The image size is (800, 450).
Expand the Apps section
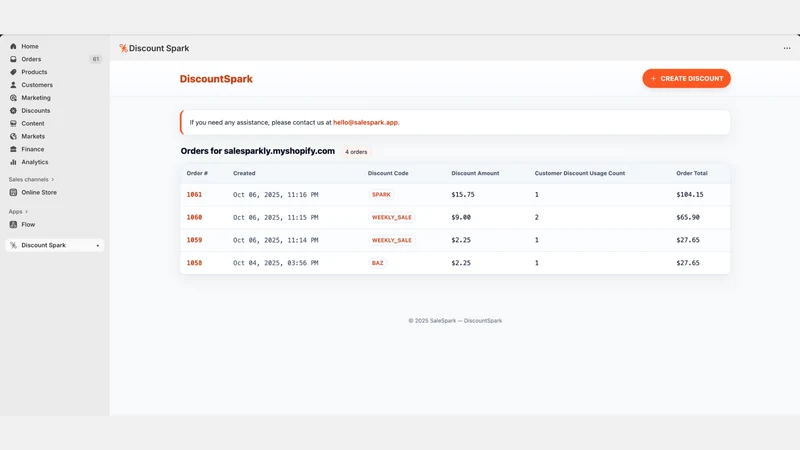click(18, 212)
